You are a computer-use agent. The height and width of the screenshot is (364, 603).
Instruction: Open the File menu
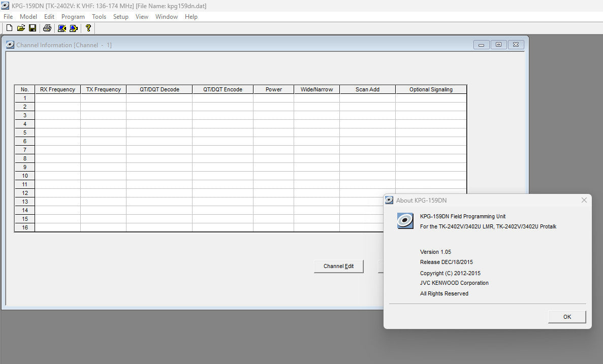(x=8, y=17)
